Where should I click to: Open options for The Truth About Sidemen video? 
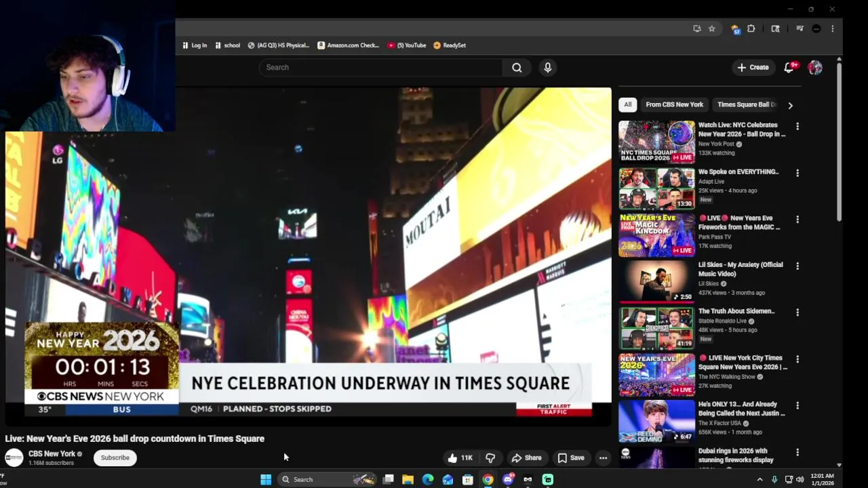[x=797, y=312]
